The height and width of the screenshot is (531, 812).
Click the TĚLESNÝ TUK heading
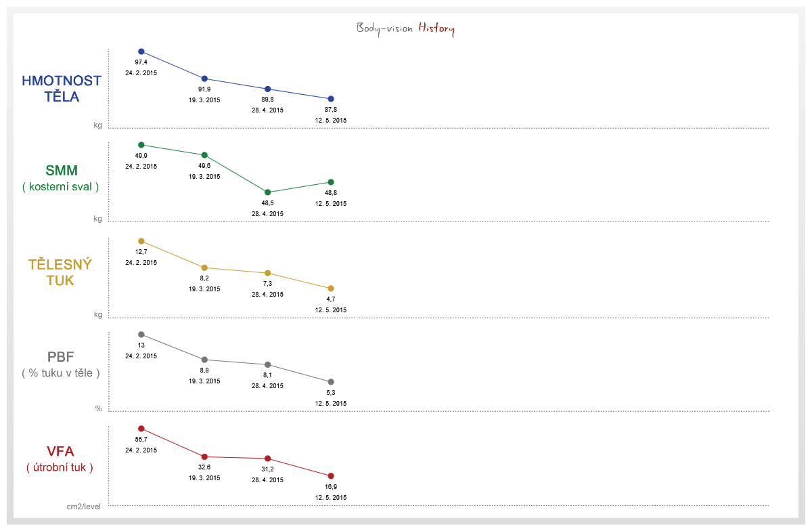click(x=60, y=272)
